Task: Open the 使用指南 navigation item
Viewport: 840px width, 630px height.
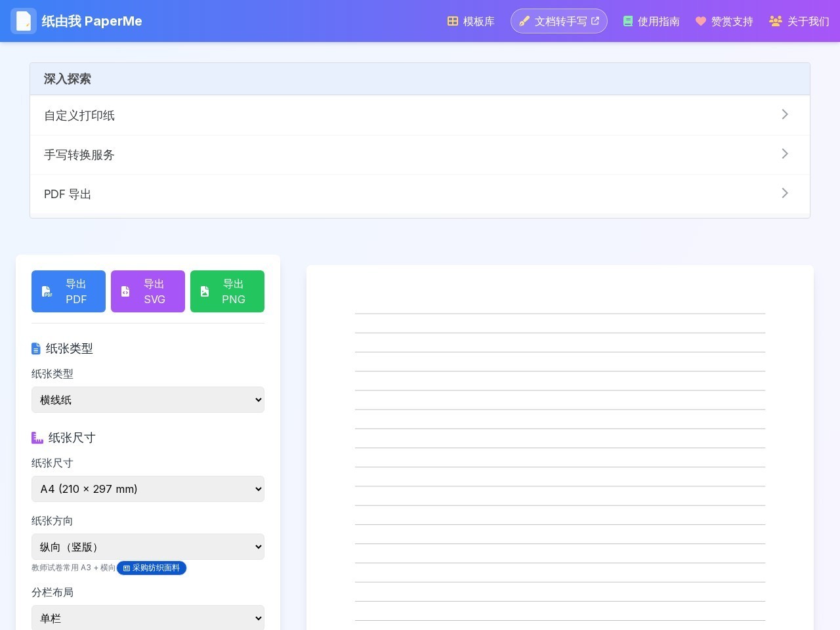Action: click(x=652, y=21)
